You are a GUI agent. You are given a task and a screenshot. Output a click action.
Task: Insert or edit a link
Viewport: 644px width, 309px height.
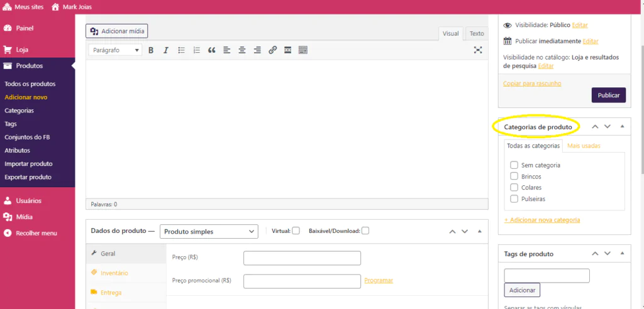pyautogui.click(x=272, y=50)
